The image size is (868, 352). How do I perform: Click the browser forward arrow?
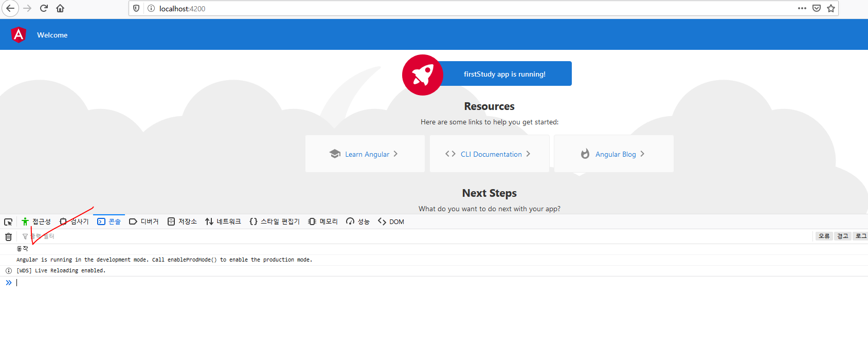click(x=28, y=8)
